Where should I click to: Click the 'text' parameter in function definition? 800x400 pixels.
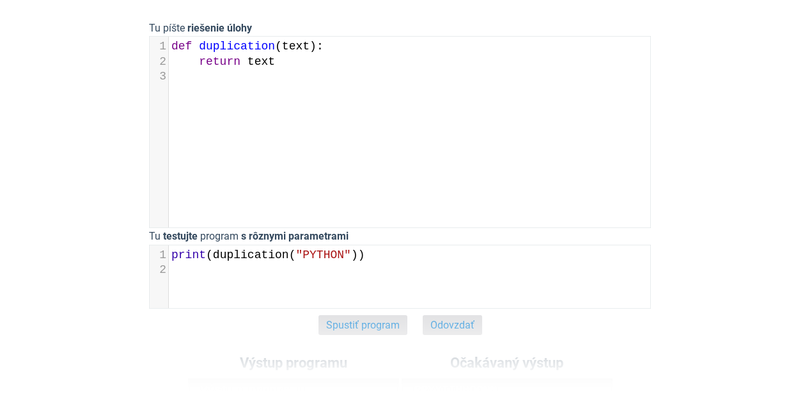point(295,46)
